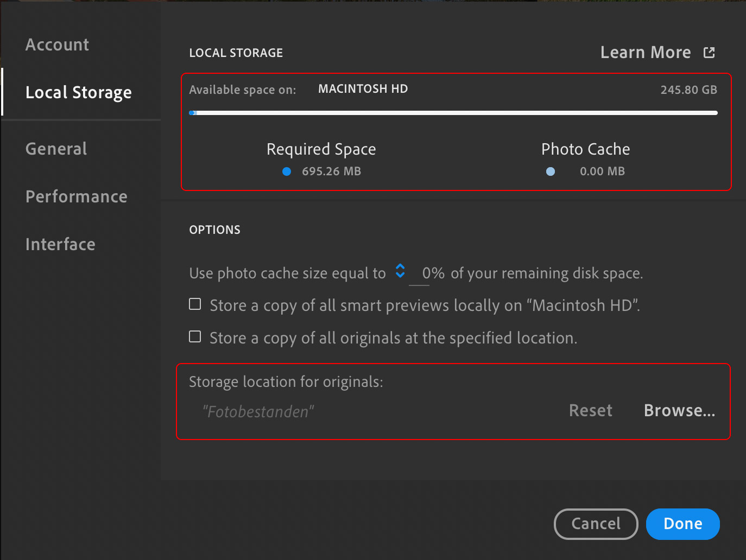This screenshot has height=560, width=746.
Task: Switch to the General preferences section
Action: 56,149
